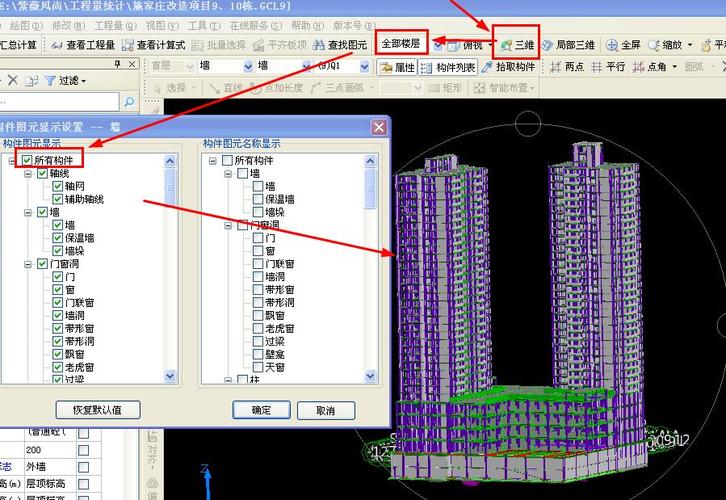Open the 视图(V) menu
Screen dimensions: 726x500
162,25
